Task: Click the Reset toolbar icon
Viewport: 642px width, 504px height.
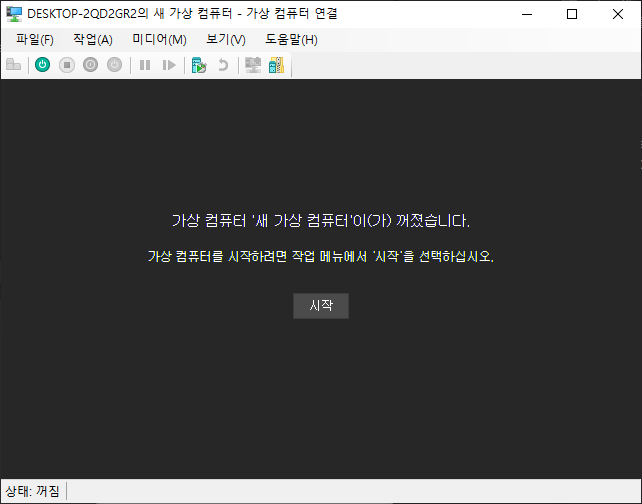Action: pyautogui.click(x=169, y=65)
